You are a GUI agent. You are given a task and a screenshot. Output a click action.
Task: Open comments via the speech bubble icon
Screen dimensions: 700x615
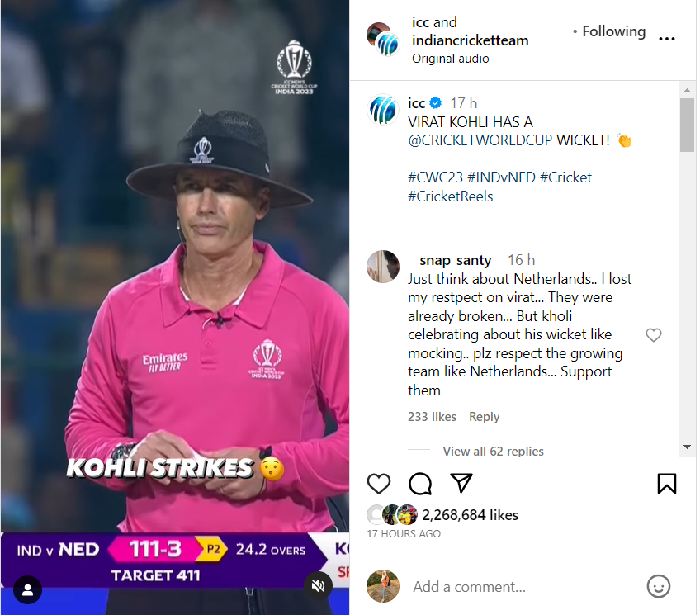tap(420, 484)
